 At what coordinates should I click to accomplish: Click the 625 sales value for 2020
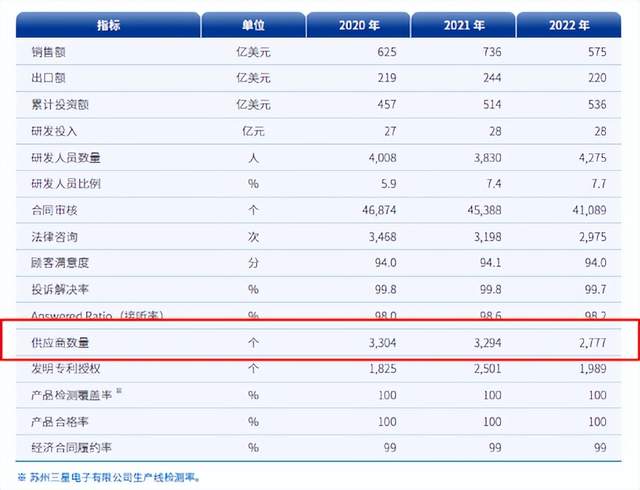[x=387, y=52]
